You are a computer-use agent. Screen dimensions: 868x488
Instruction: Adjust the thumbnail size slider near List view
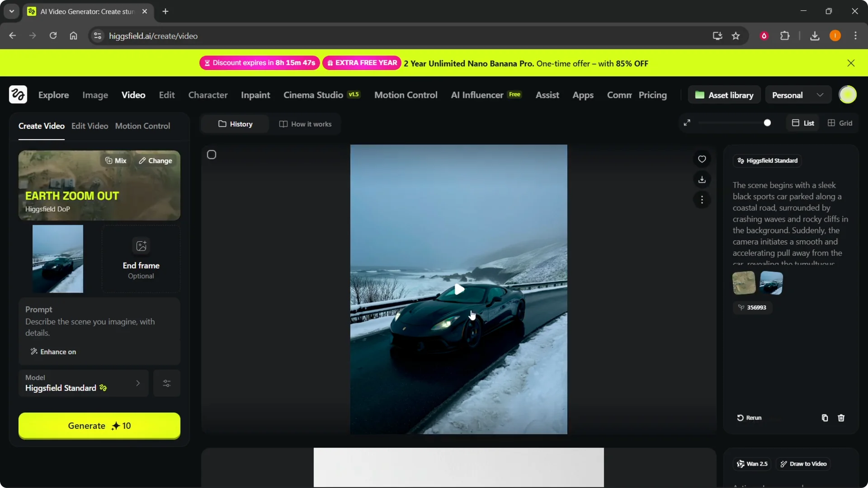click(x=768, y=122)
